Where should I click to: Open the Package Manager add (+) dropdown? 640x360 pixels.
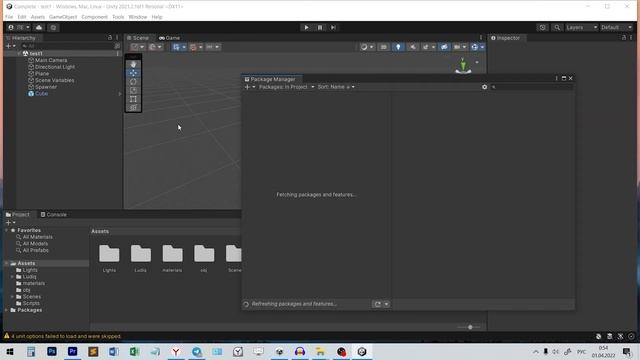(250, 87)
